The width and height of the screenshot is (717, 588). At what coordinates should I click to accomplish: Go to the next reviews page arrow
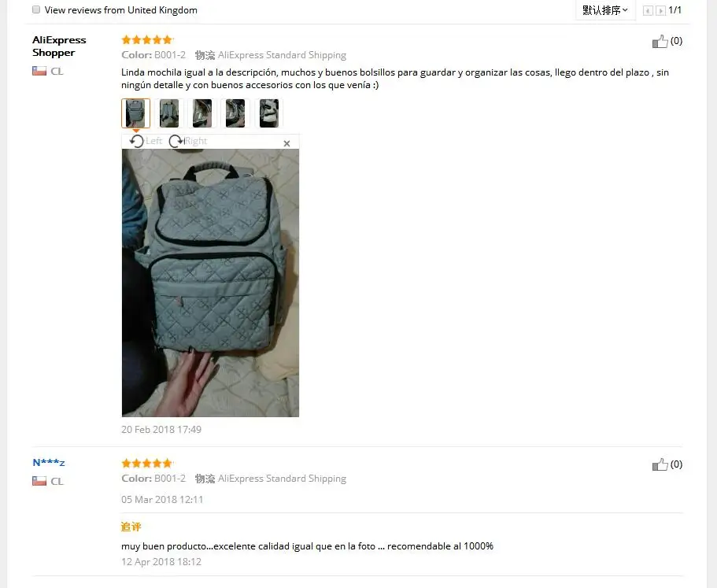pyautogui.click(x=660, y=10)
